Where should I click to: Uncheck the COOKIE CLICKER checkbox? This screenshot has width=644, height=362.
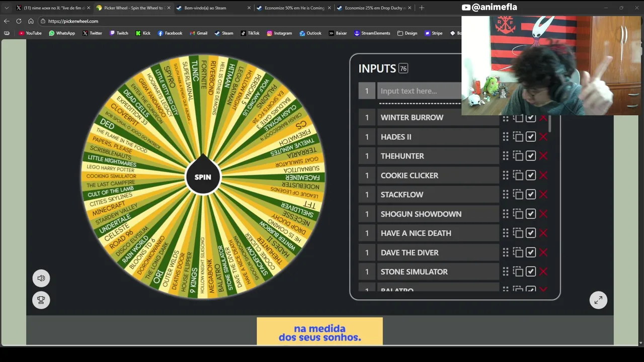point(531,175)
